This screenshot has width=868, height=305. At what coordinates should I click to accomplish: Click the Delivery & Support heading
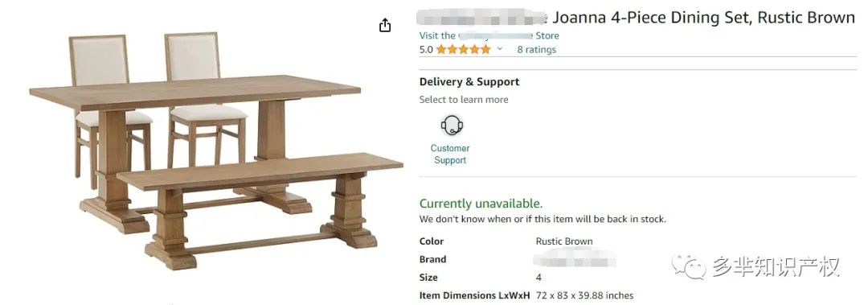click(469, 81)
